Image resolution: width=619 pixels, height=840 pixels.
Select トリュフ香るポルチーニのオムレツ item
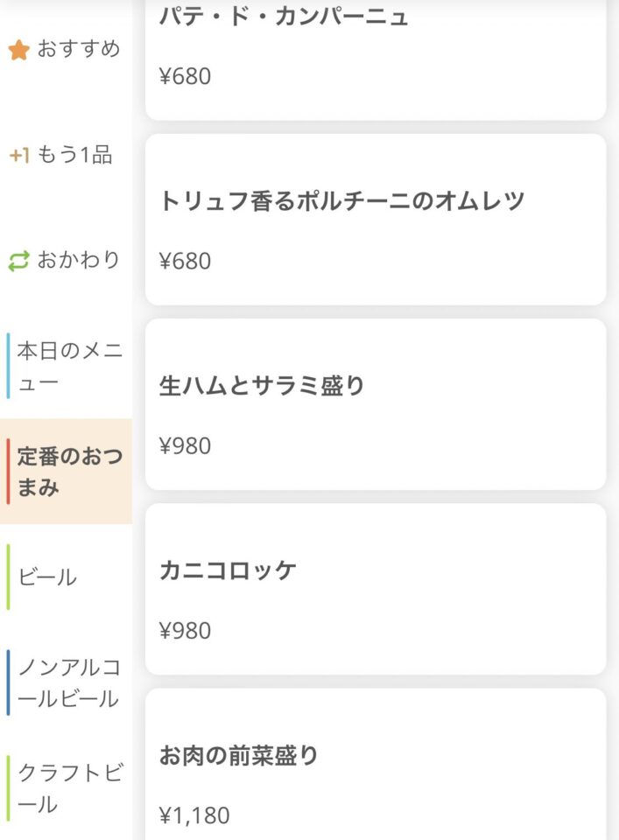pyautogui.click(x=376, y=220)
